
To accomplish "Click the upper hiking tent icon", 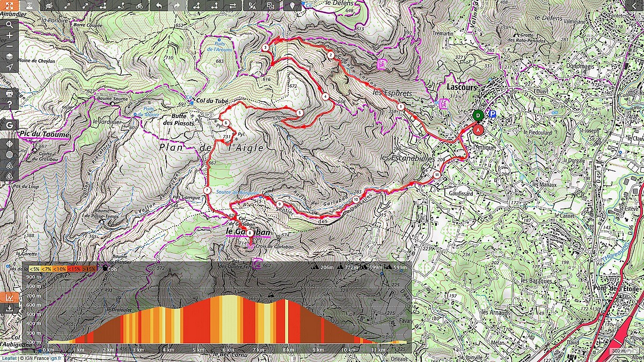I will coord(10,166).
